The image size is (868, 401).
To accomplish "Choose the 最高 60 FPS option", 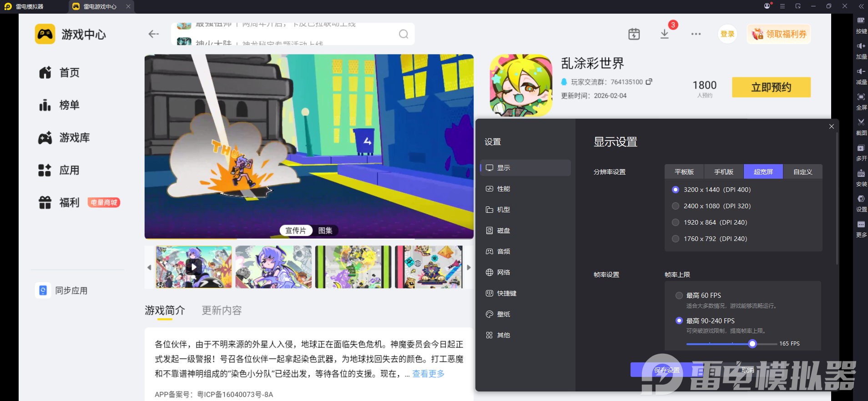I will pyautogui.click(x=679, y=296).
